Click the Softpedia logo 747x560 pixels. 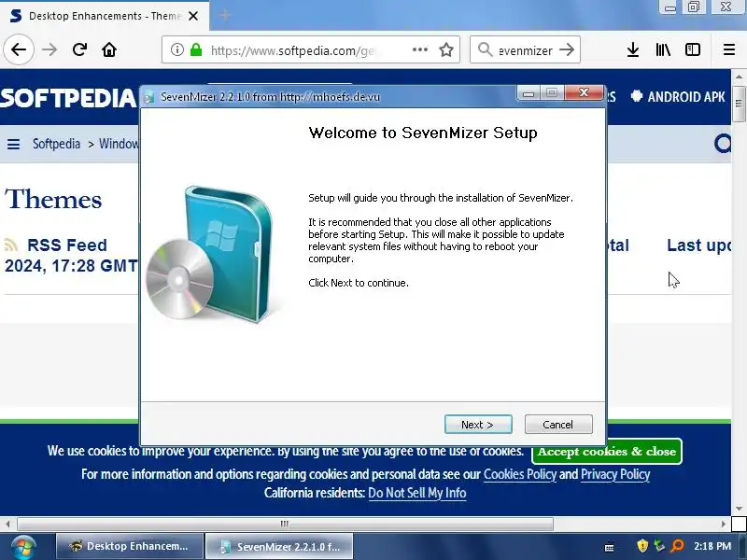(x=68, y=97)
